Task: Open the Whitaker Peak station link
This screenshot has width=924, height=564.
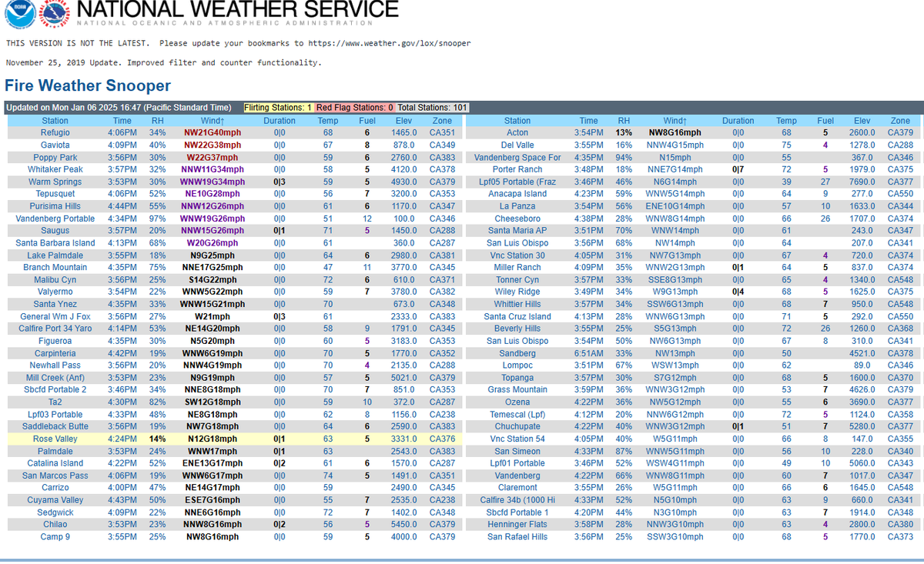Action: (x=55, y=169)
